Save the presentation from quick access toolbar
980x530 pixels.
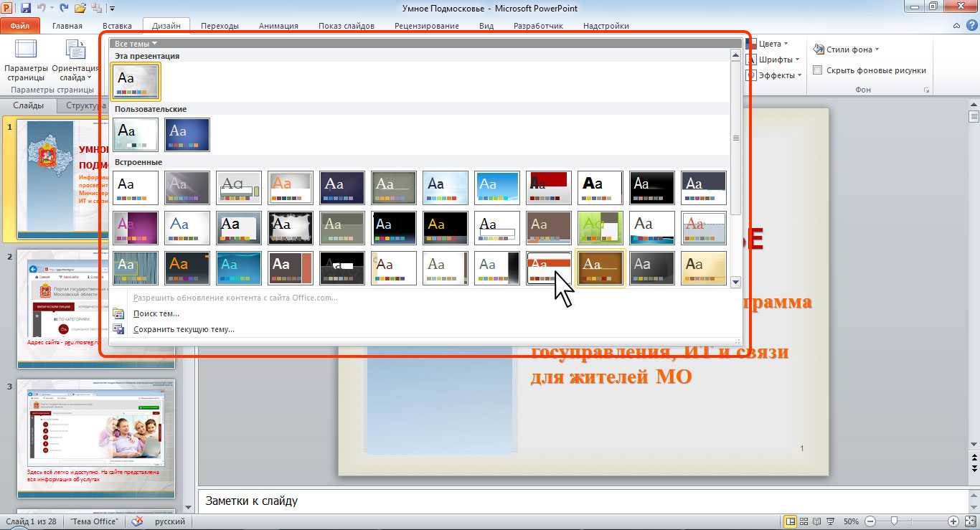point(26,8)
